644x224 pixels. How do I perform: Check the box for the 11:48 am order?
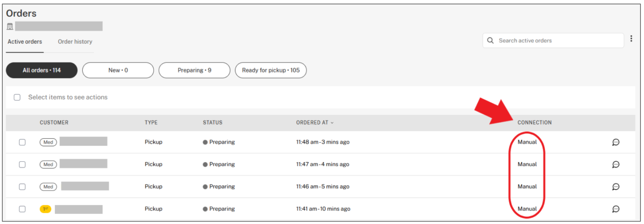[x=22, y=142]
